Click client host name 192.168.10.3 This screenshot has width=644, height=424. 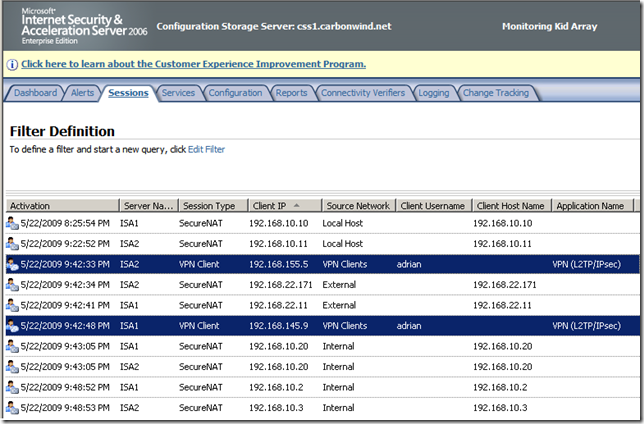click(500, 408)
